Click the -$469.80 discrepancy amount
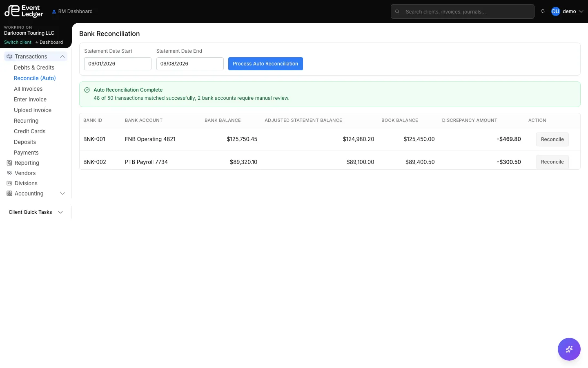Image resolution: width=588 pixels, height=368 pixels. tap(509, 139)
